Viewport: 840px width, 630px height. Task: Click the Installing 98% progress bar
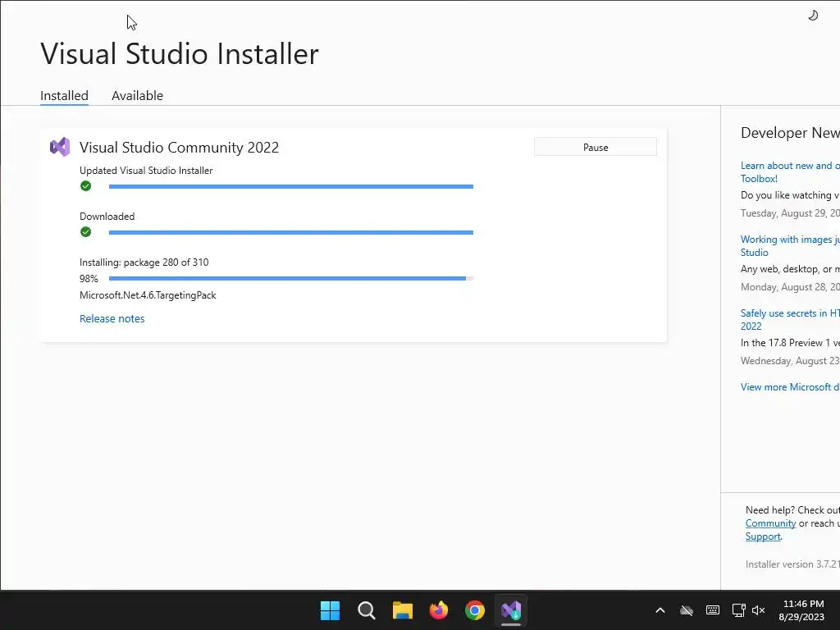(291, 279)
